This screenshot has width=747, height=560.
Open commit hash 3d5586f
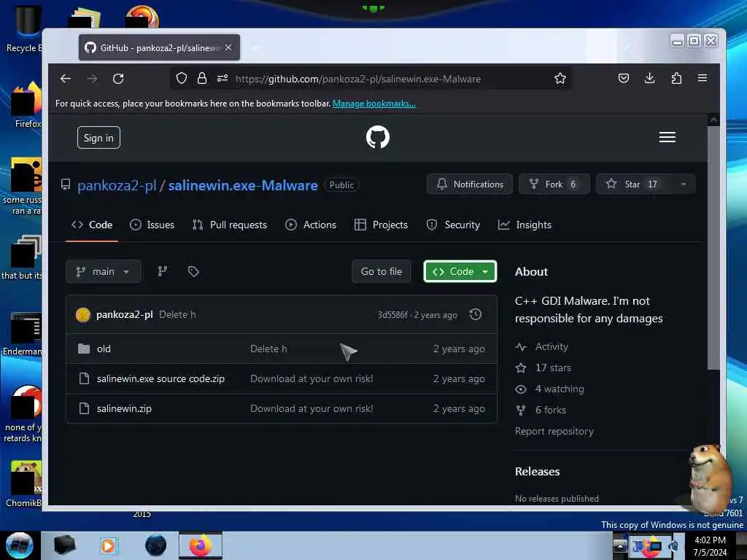[392, 315]
